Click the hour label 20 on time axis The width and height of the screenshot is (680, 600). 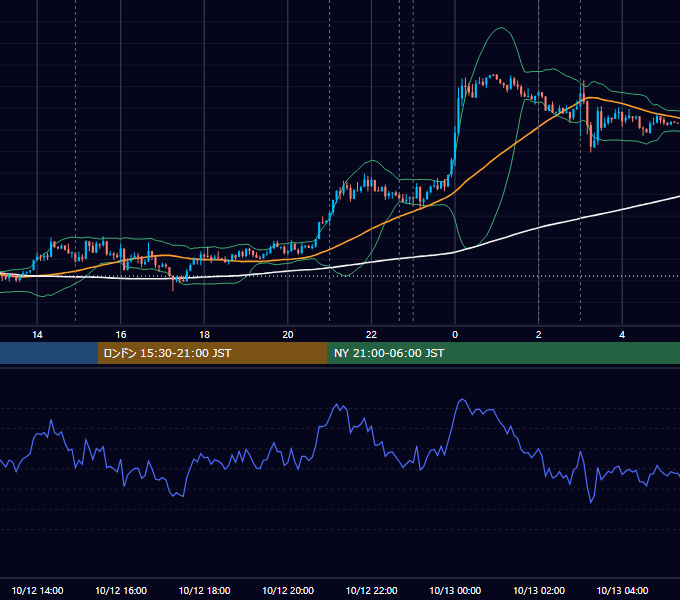tap(288, 335)
